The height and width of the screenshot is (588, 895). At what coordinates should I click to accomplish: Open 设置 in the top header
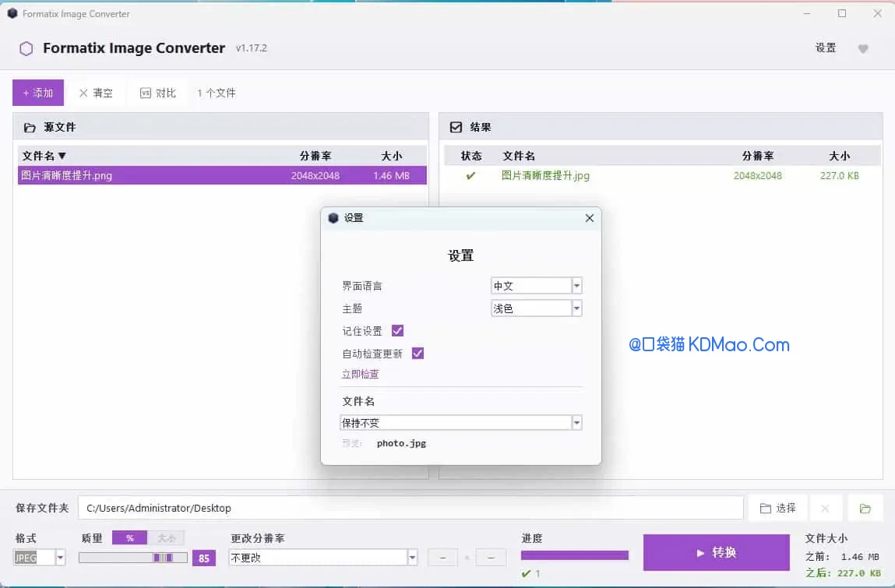[x=826, y=48]
